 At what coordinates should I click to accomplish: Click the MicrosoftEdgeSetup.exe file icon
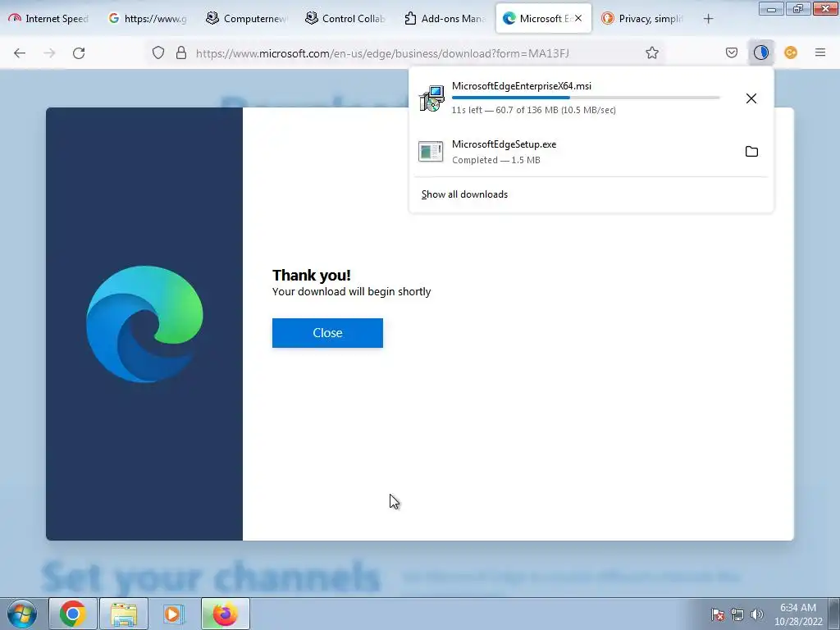(431, 152)
